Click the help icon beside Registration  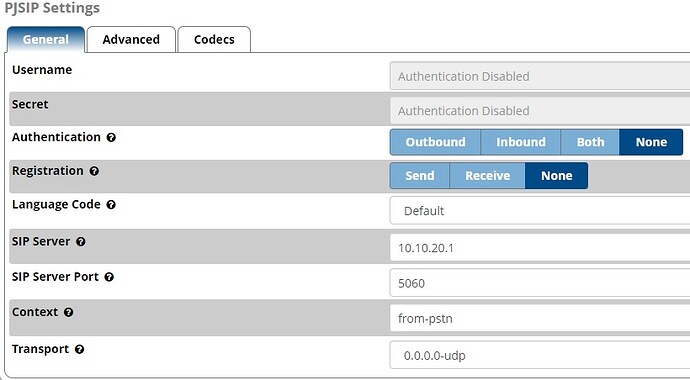(x=94, y=171)
